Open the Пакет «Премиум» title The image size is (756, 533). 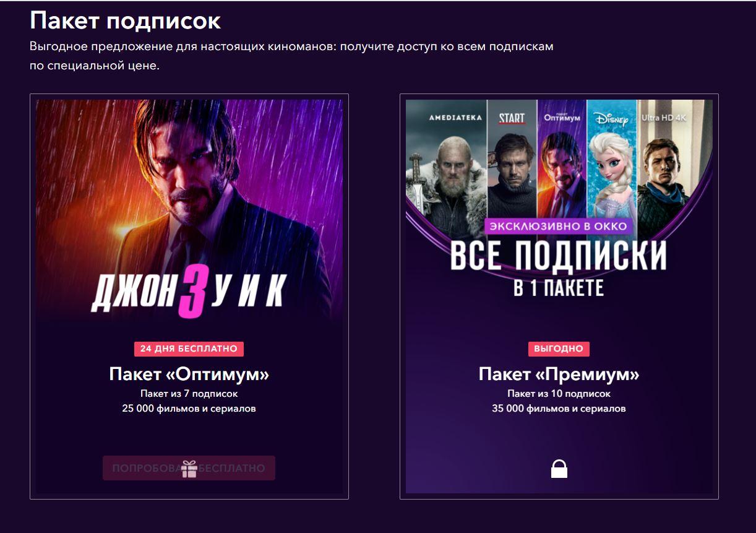(559, 375)
